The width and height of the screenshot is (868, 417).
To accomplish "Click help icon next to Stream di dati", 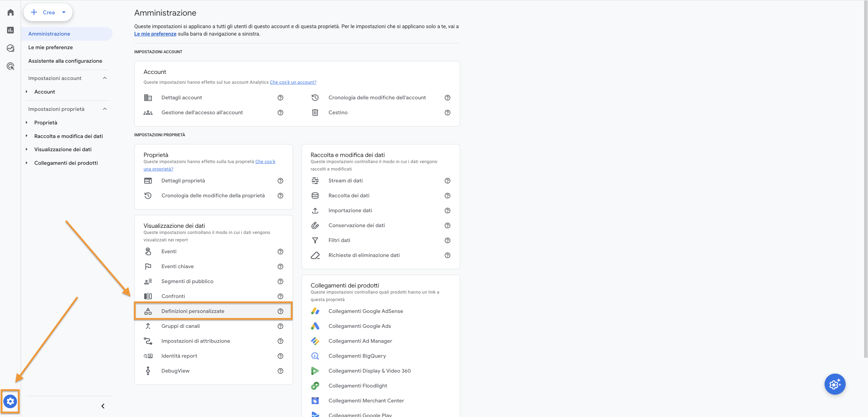I will 448,181.
